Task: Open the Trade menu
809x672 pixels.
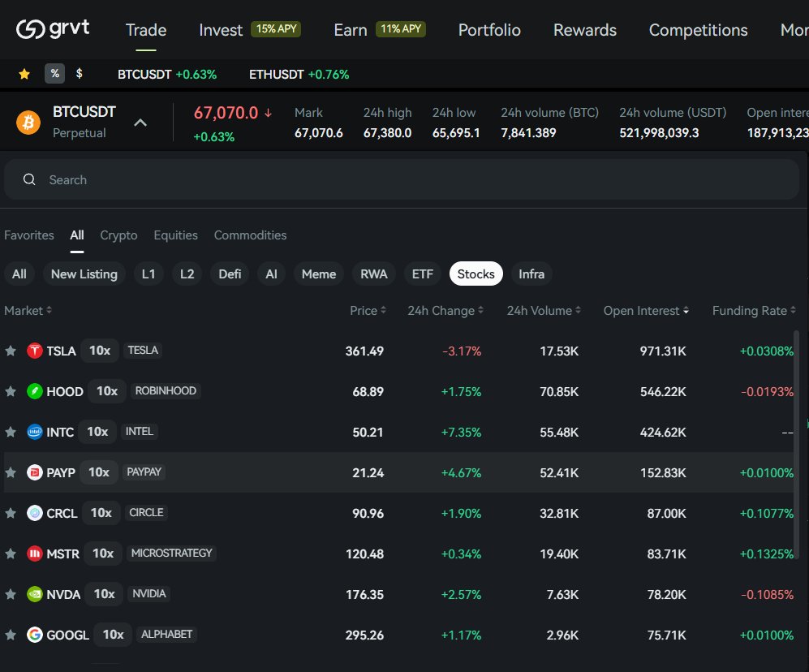Action: pyautogui.click(x=146, y=30)
